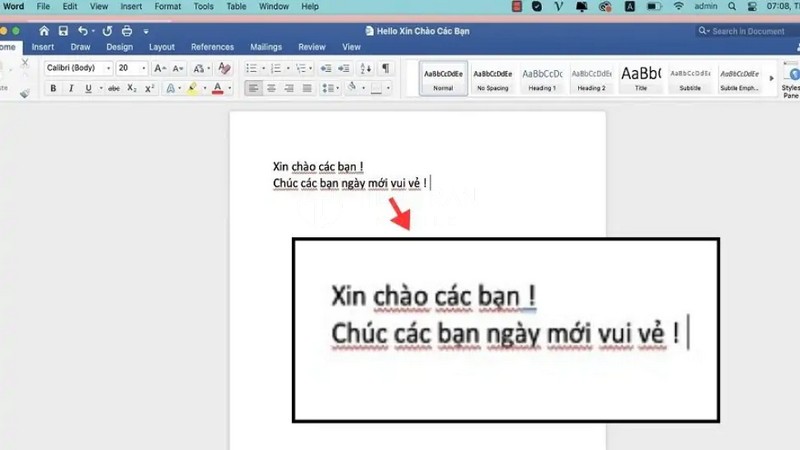Open the Styles Pane
Image resolution: width=800 pixels, height=450 pixels.
[x=791, y=80]
